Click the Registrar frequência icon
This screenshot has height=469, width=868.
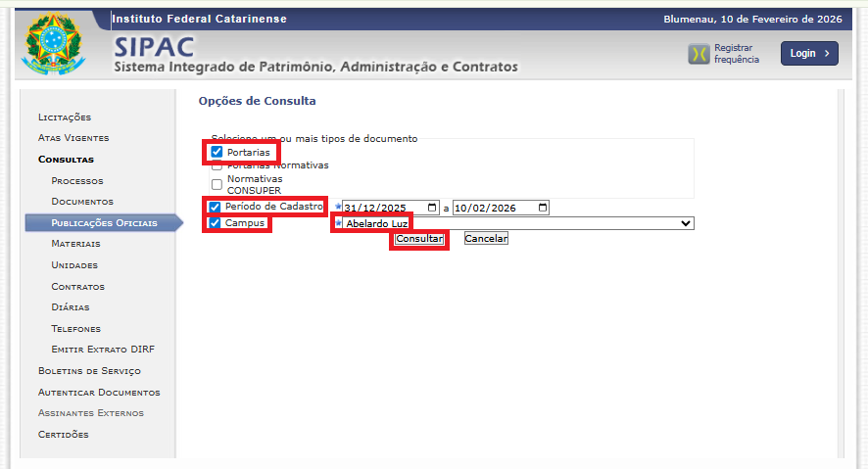tap(698, 54)
